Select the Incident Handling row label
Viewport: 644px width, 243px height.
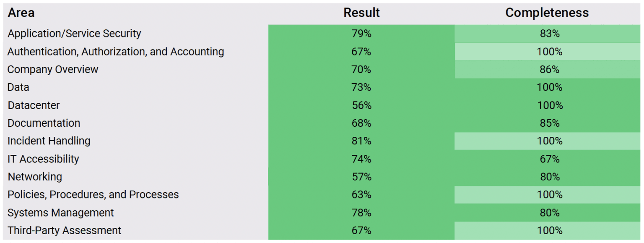[49, 141]
